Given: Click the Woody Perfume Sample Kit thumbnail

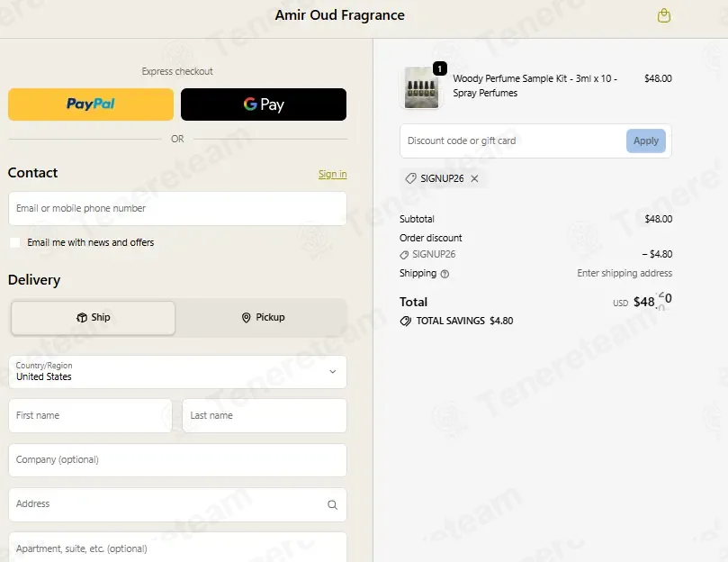Looking at the screenshot, I should pos(421,87).
